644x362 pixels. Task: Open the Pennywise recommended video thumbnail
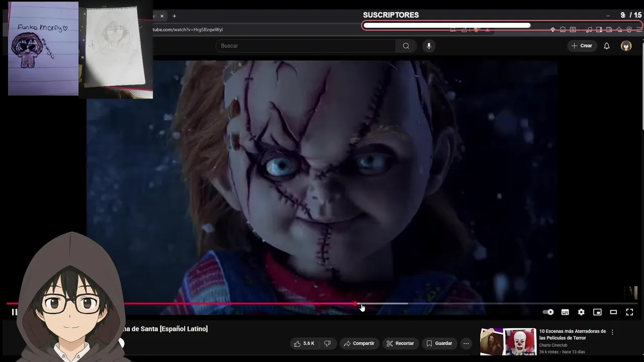point(508,342)
